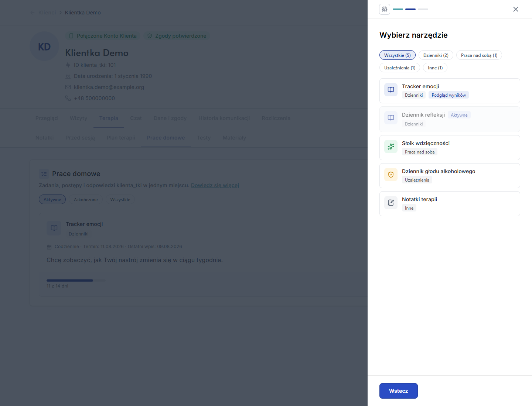The width and height of the screenshot is (532, 406).
Task: Click the Zgody potwierdzone badge
Action: click(177, 36)
